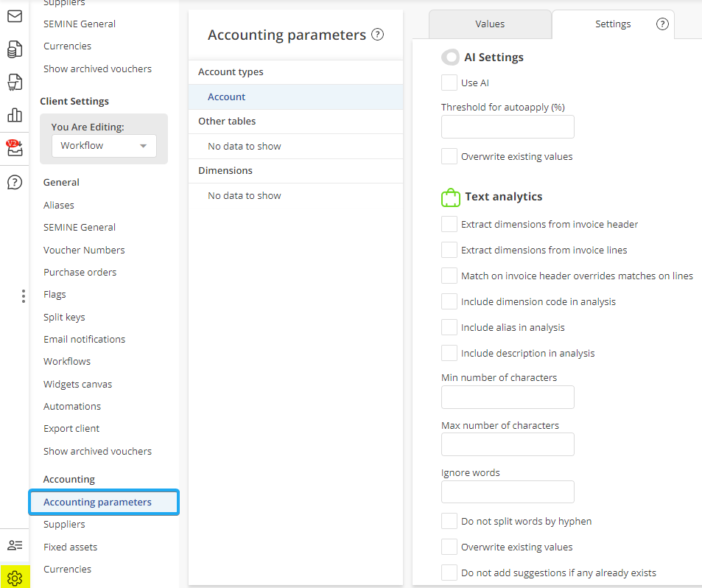Click the user list icon
This screenshot has width=702, height=588.
point(15,545)
